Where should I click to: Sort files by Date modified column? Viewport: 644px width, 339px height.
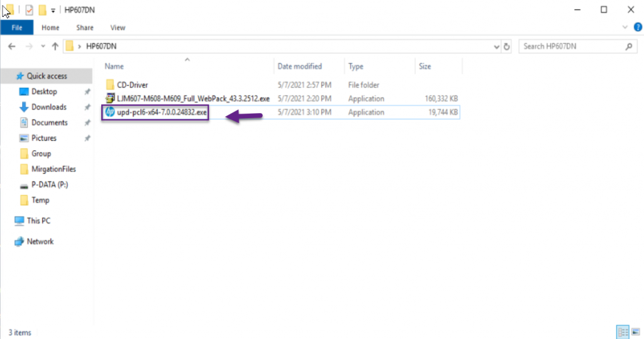[299, 66]
